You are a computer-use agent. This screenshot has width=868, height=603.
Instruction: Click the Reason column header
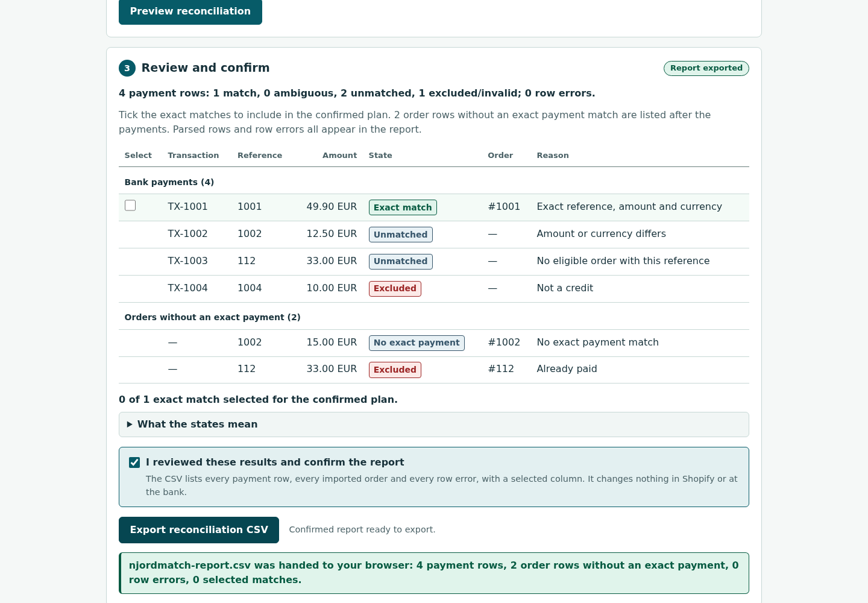coord(553,156)
